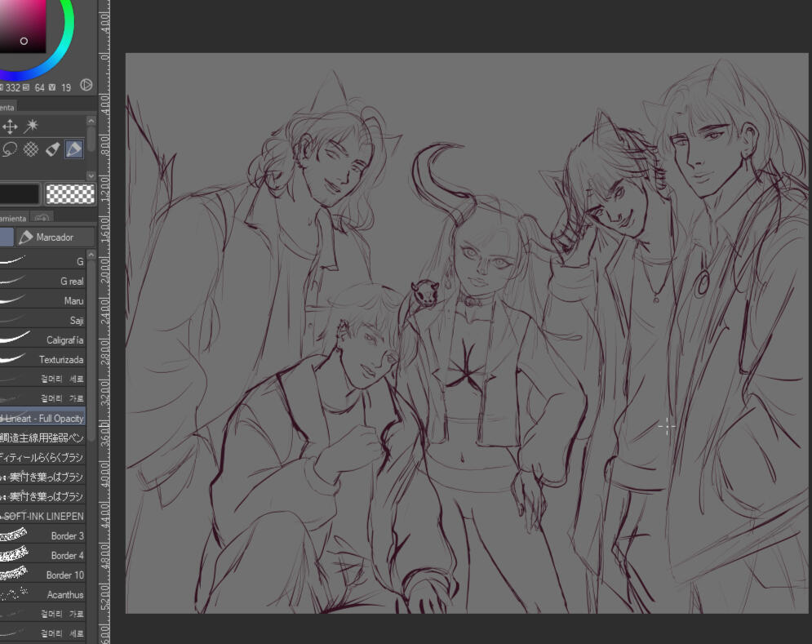Click the circled triangle icon beside HSV values

pos(86,86)
